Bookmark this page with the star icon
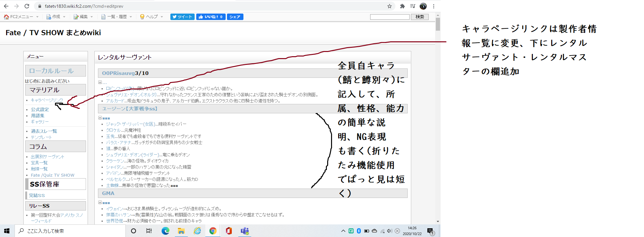 pyautogui.click(x=390, y=6)
